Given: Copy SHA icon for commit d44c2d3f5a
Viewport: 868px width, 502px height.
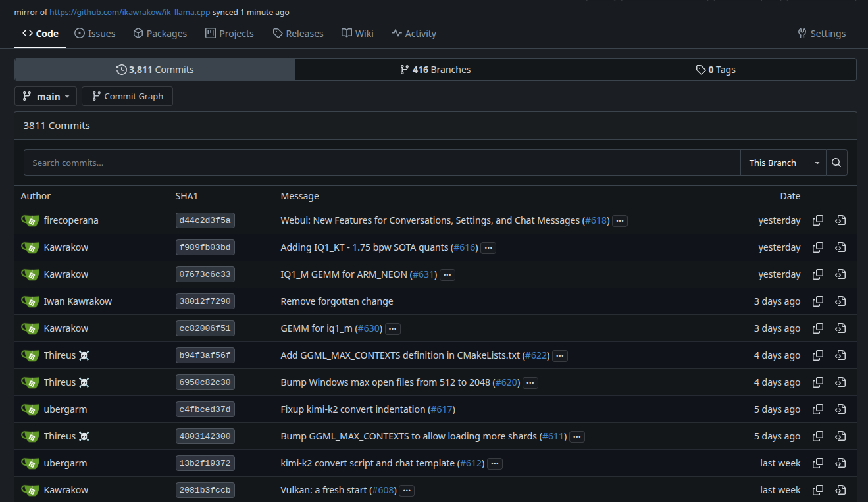Looking at the screenshot, I should (x=818, y=220).
